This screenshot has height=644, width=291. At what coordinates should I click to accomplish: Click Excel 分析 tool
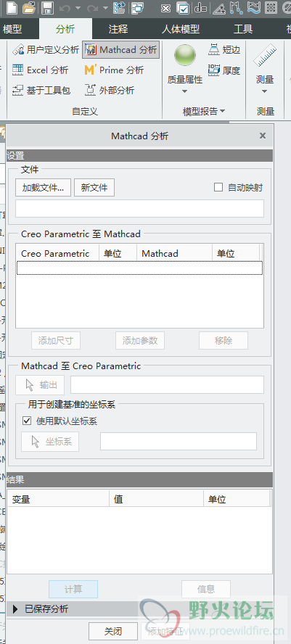41,70
